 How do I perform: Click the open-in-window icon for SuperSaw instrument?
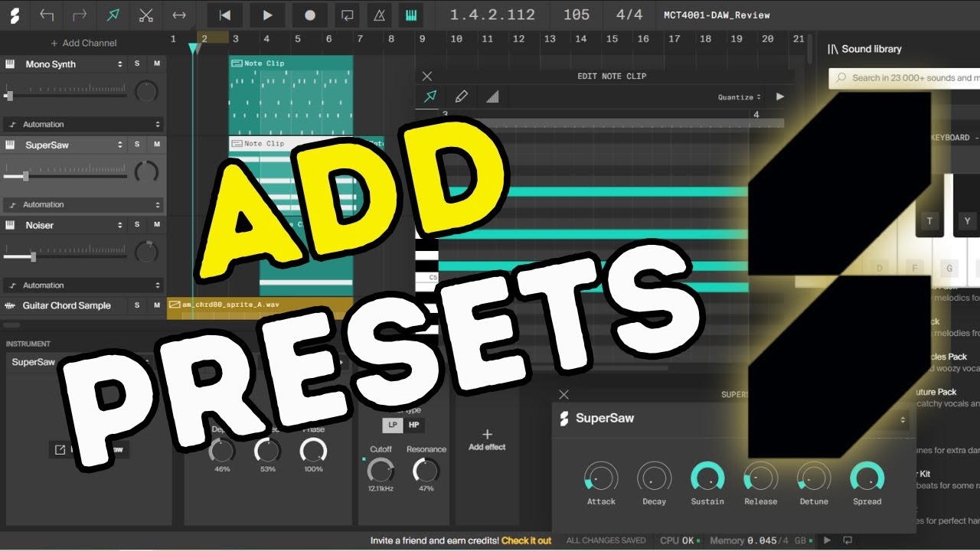click(59, 449)
